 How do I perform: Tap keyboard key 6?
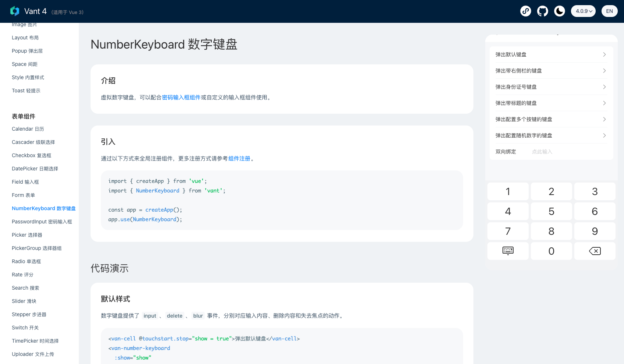pos(595,211)
